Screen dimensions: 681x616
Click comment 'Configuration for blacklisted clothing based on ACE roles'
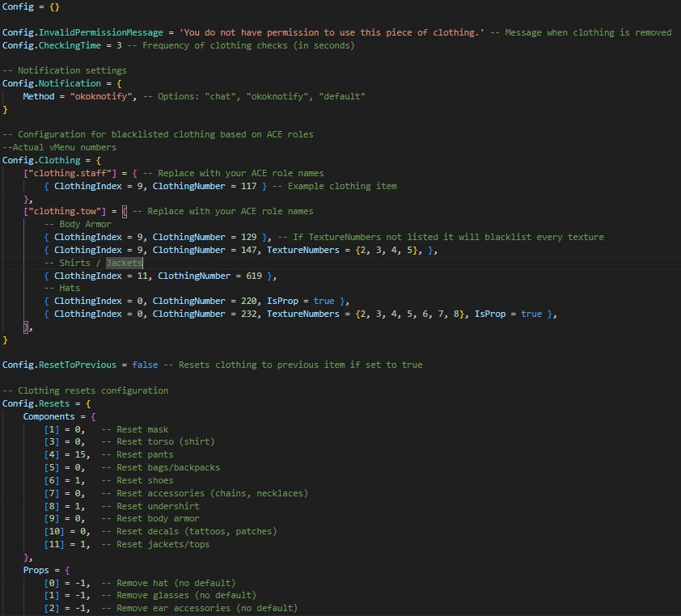[166, 134]
